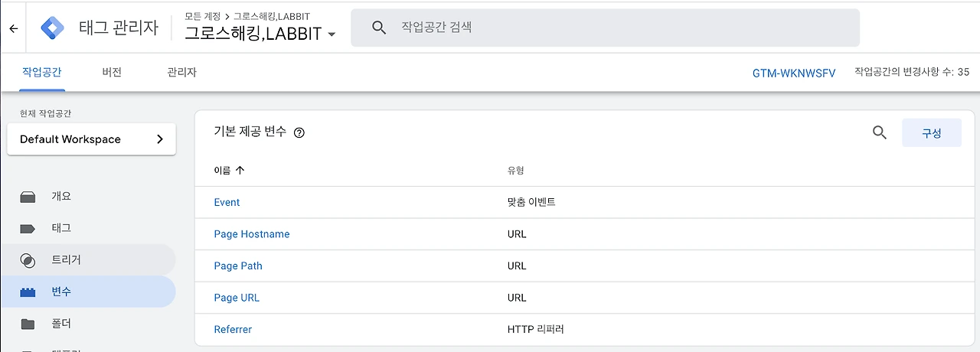
Task: Click the help icon beside 기본 제공 변수
Action: click(299, 132)
